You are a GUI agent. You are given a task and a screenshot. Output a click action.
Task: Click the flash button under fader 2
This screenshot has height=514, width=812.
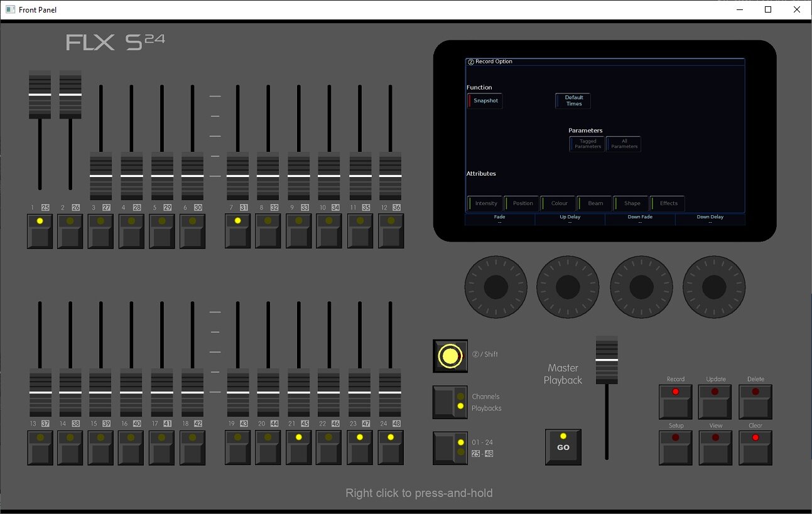pos(70,231)
